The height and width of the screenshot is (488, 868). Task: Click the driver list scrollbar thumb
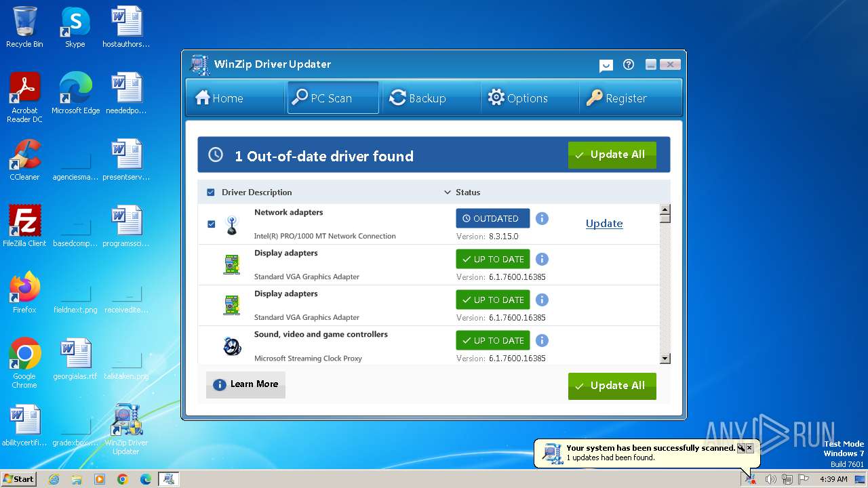click(665, 218)
